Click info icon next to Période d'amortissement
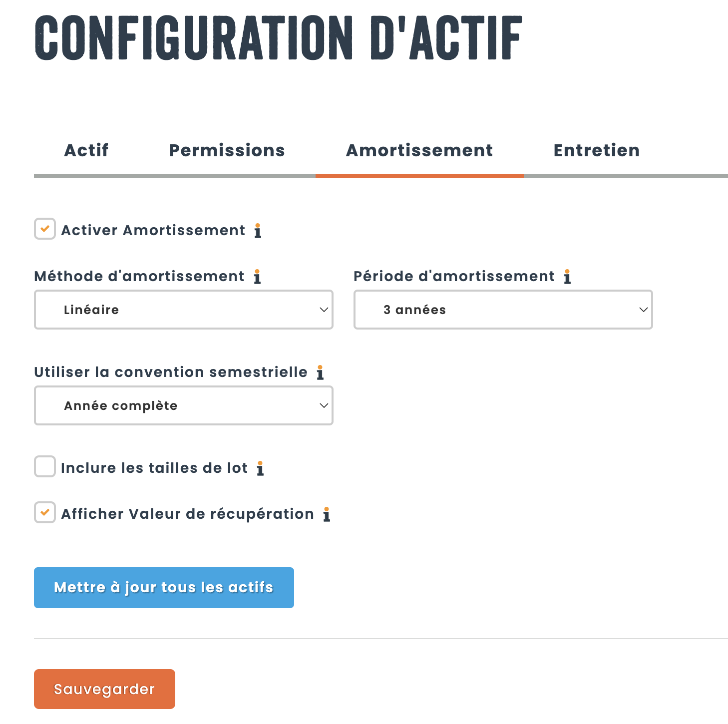This screenshot has height=724, width=728. pos(567,277)
